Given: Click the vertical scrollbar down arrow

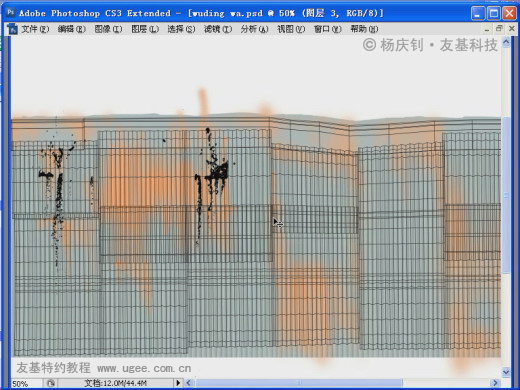Looking at the screenshot, I should (x=506, y=372).
